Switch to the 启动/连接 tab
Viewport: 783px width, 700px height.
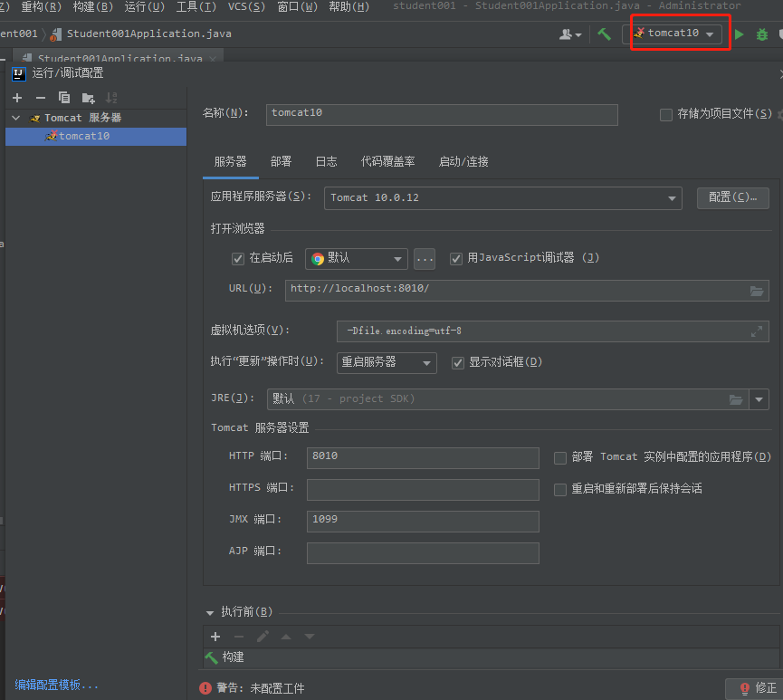click(463, 162)
